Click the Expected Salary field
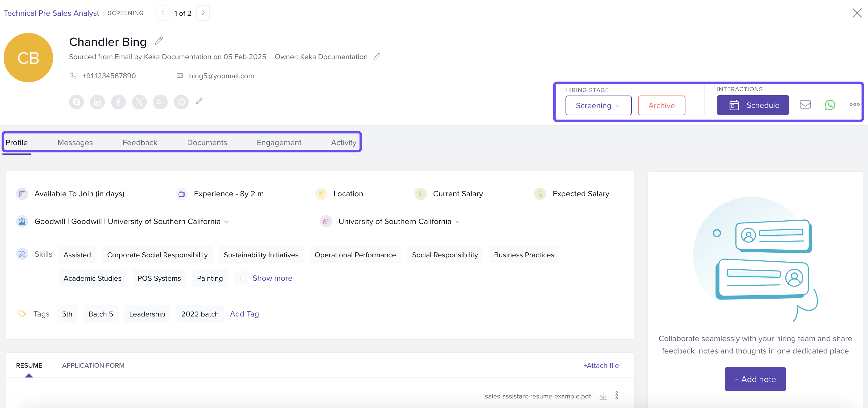This screenshot has width=868, height=408. (581, 194)
